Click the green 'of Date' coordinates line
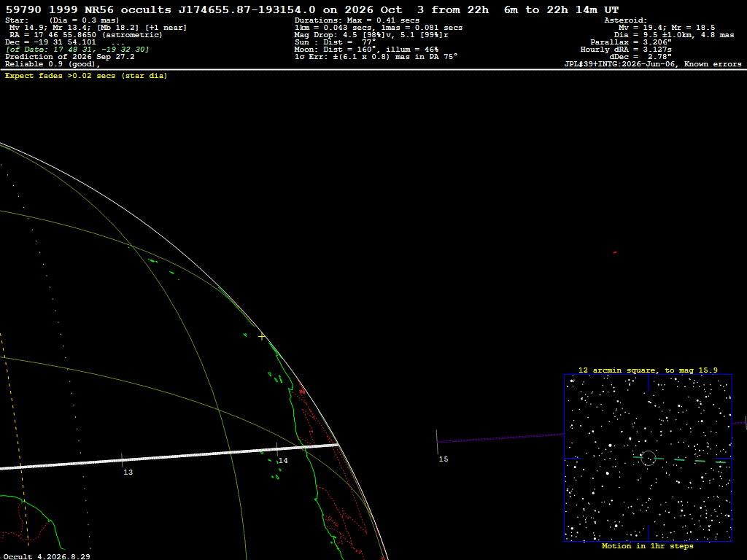Image resolution: width=747 pixels, height=560 pixels. click(x=77, y=50)
